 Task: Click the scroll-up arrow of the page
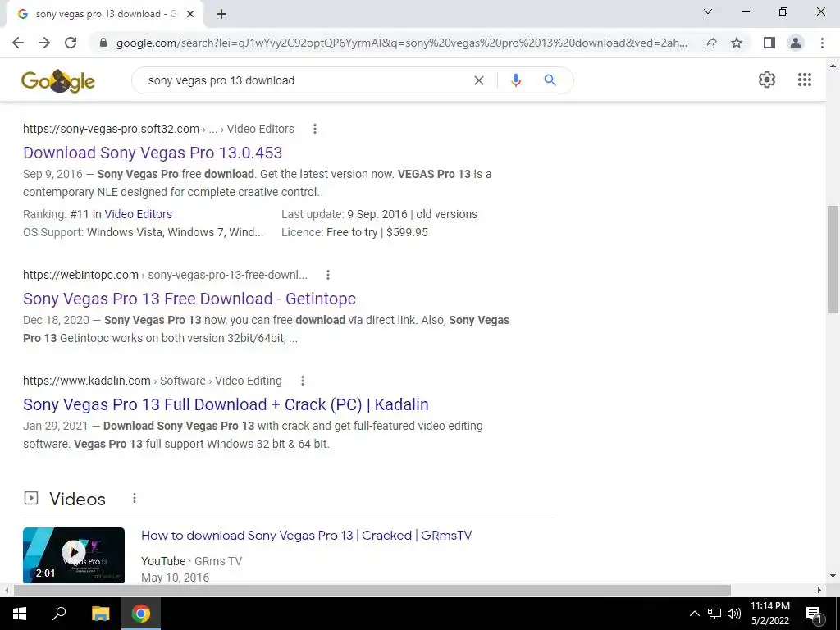(x=833, y=66)
